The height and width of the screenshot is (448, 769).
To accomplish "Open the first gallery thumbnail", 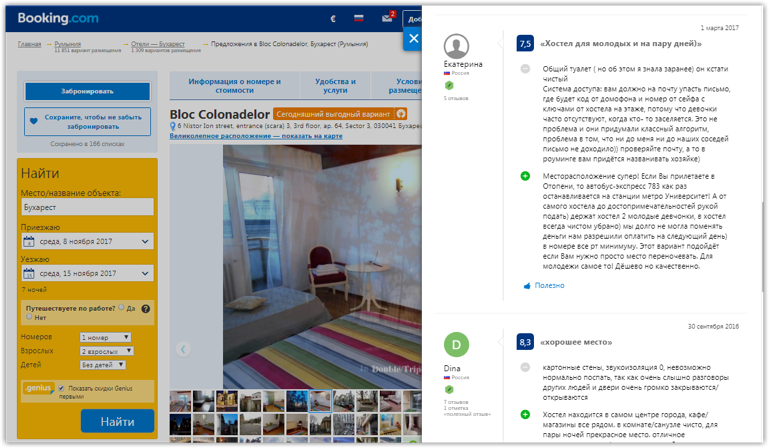I will click(180, 401).
